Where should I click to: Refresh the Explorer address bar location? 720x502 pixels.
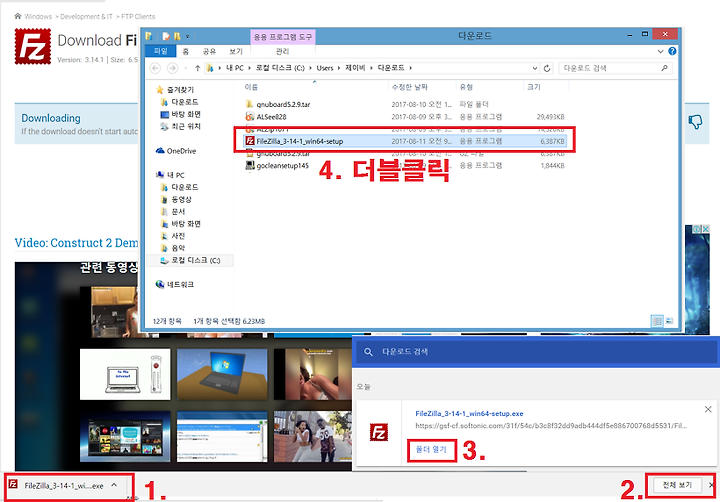(x=547, y=68)
